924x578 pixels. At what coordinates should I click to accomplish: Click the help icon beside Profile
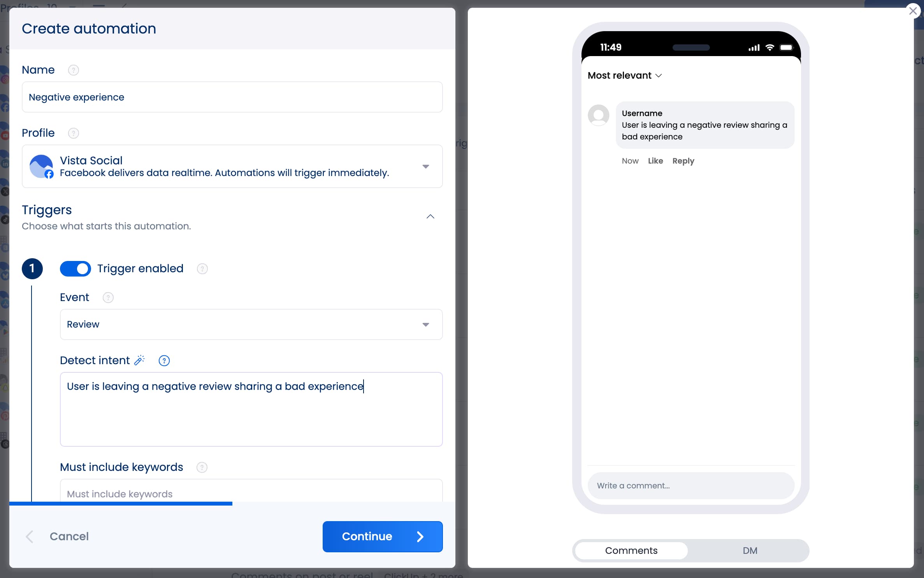(74, 133)
